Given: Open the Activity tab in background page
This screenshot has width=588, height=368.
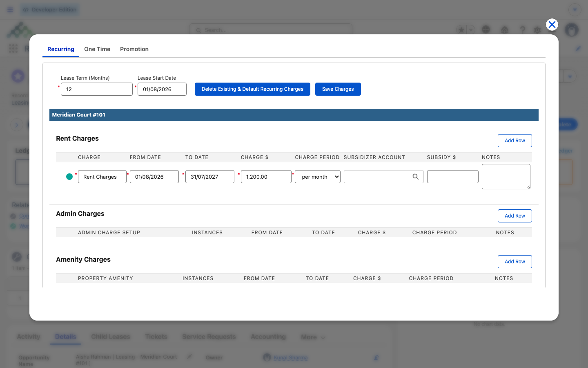Looking at the screenshot, I should [29, 337].
